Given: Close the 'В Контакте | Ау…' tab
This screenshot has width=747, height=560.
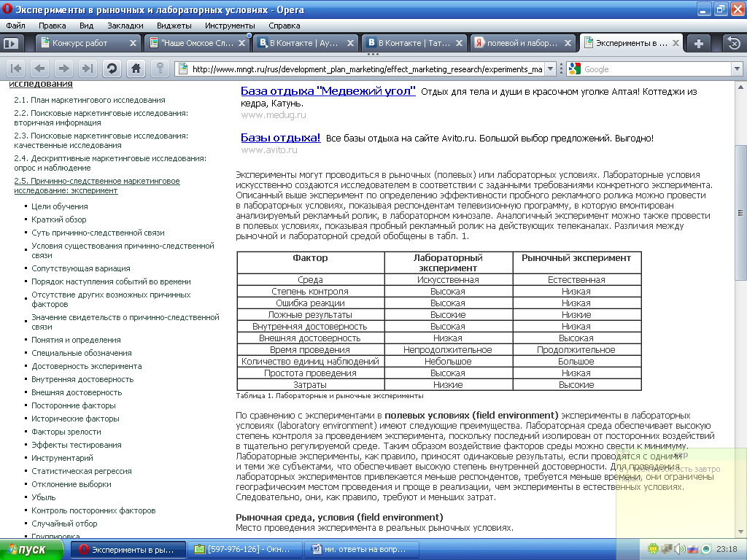Looking at the screenshot, I should tap(350, 43).
